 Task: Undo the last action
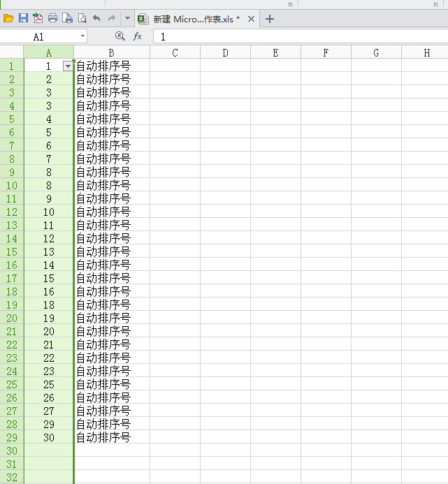tap(96, 18)
